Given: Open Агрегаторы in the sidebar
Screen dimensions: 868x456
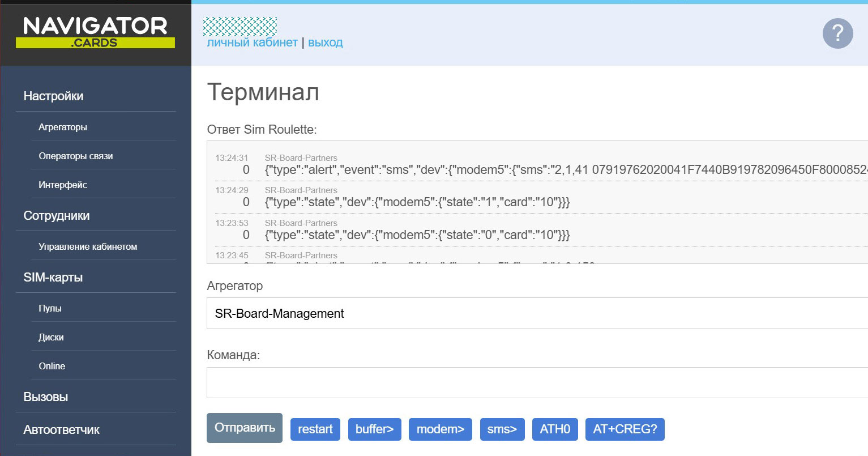Looking at the screenshot, I should tap(63, 127).
